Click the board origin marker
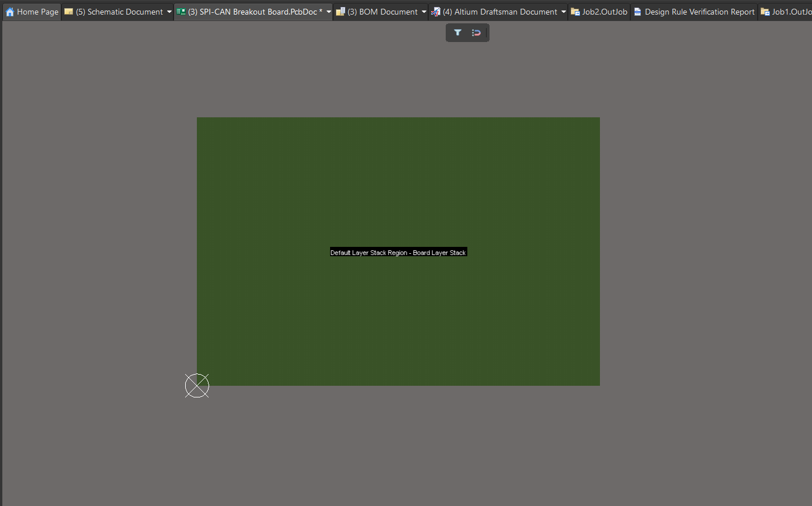812x506 pixels. [x=197, y=386]
